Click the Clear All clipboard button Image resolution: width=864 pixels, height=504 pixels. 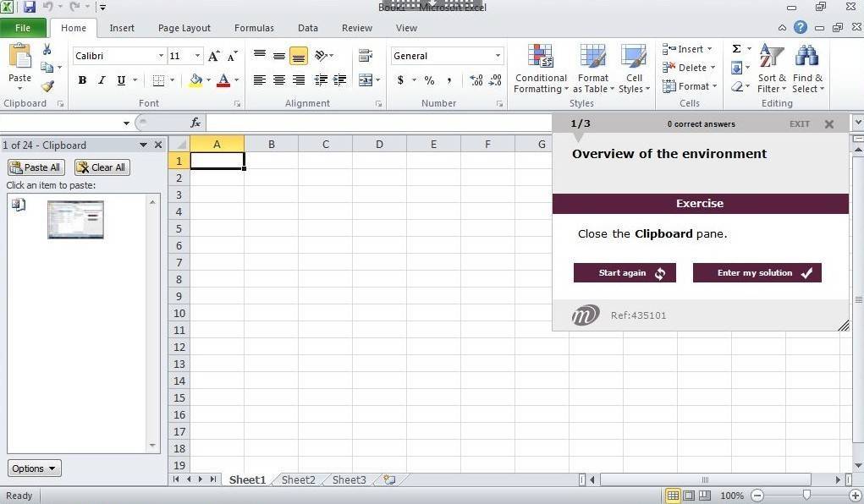click(x=101, y=167)
